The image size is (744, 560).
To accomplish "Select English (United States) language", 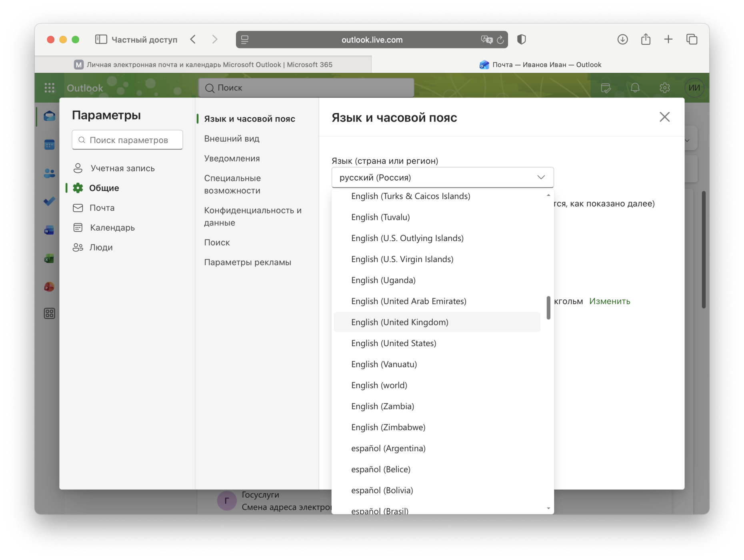I will point(437,343).
